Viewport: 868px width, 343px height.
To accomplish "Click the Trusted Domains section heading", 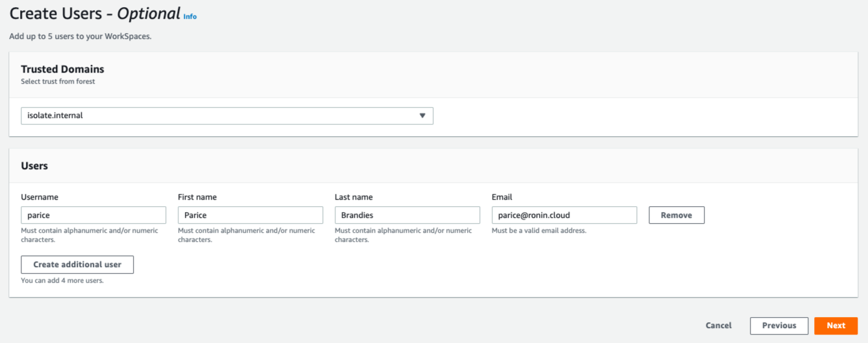I will (62, 69).
